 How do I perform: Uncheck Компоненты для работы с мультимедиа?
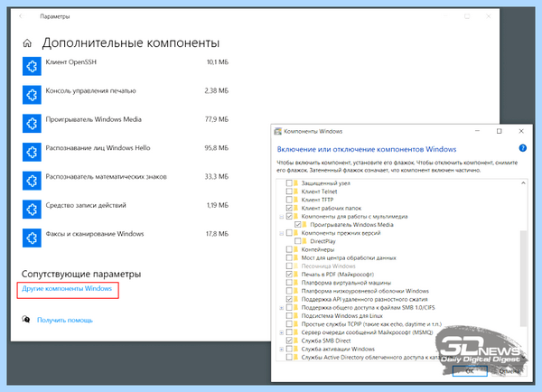pos(289,217)
